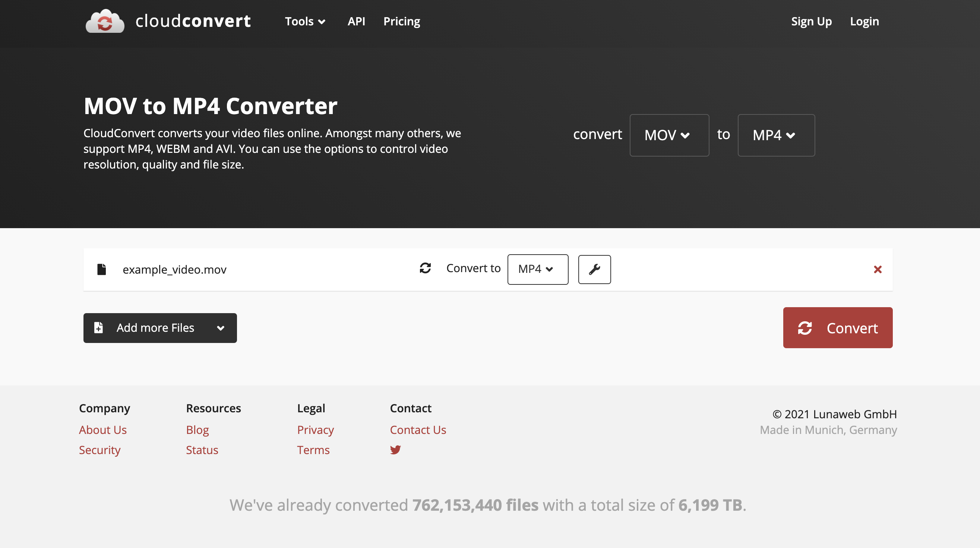This screenshot has width=980, height=548.
Task: Visit the Blog link
Action: (197, 430)
